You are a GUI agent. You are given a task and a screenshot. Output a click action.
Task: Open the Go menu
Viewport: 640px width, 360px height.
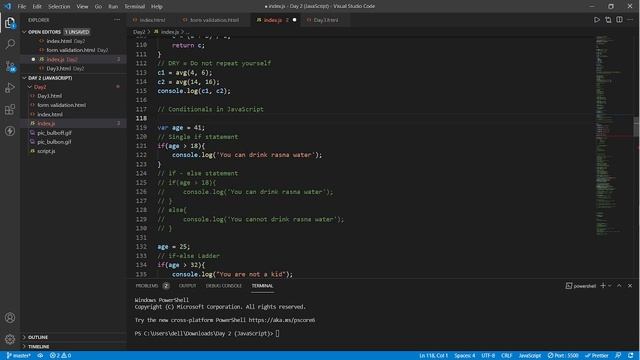(98, 6)
